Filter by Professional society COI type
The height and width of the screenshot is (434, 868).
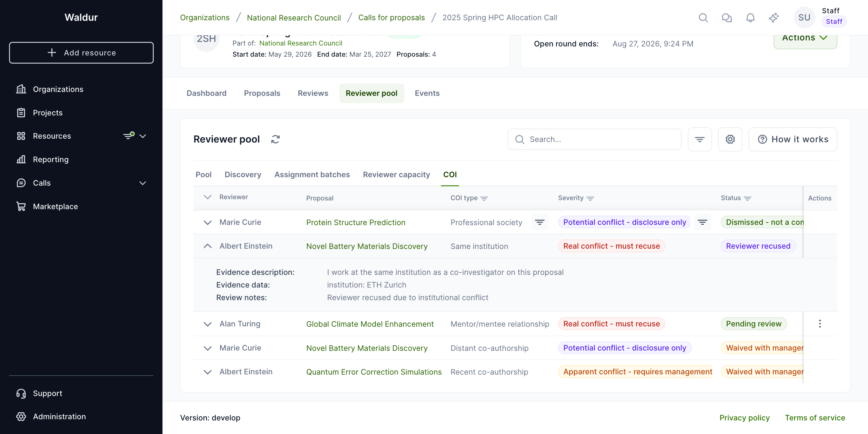point(539,222)
